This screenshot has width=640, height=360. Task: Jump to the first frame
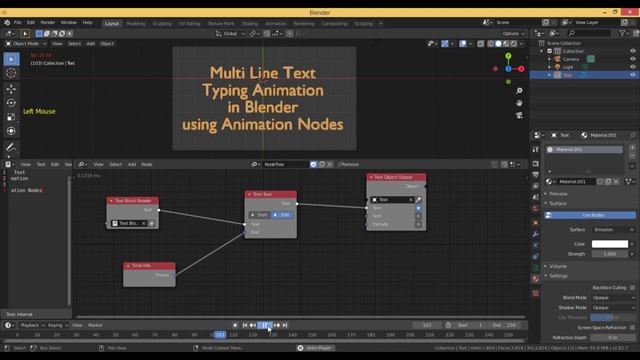(x=245, y=325)
